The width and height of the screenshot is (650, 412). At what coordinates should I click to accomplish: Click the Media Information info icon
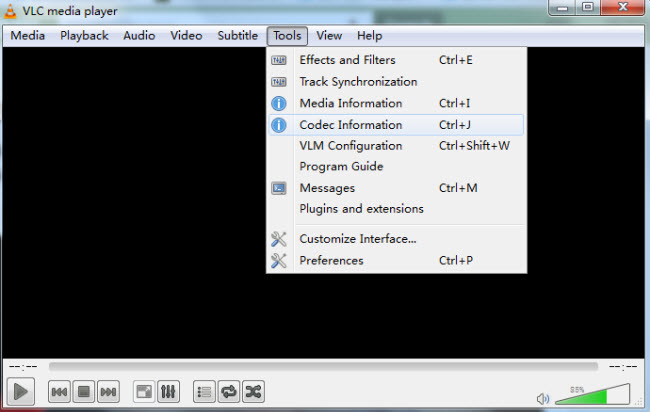click(x=279, y=104)
